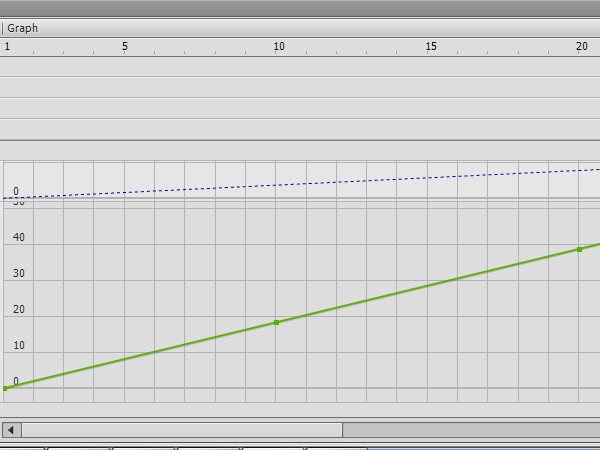Image resolution: width=600 pixels, height=450 pixels.
Task: Select the green curve keyframe at frame 20
Action: (x=579, y=249)
